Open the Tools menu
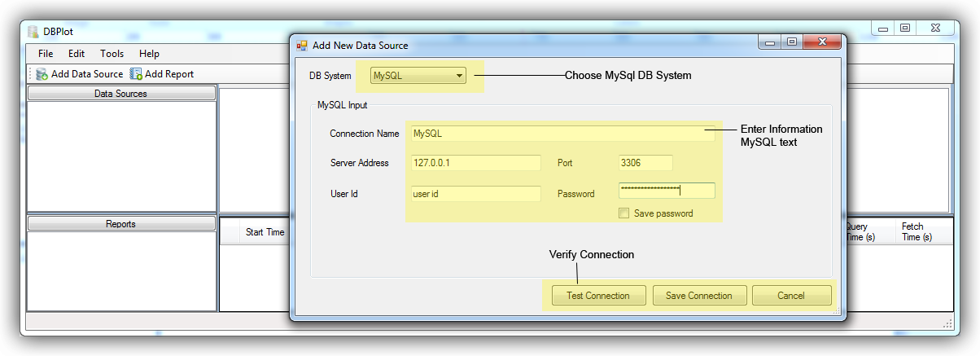The width and height of the screenshot is (980, 356). pyautogui.click(x=112, y=54)
